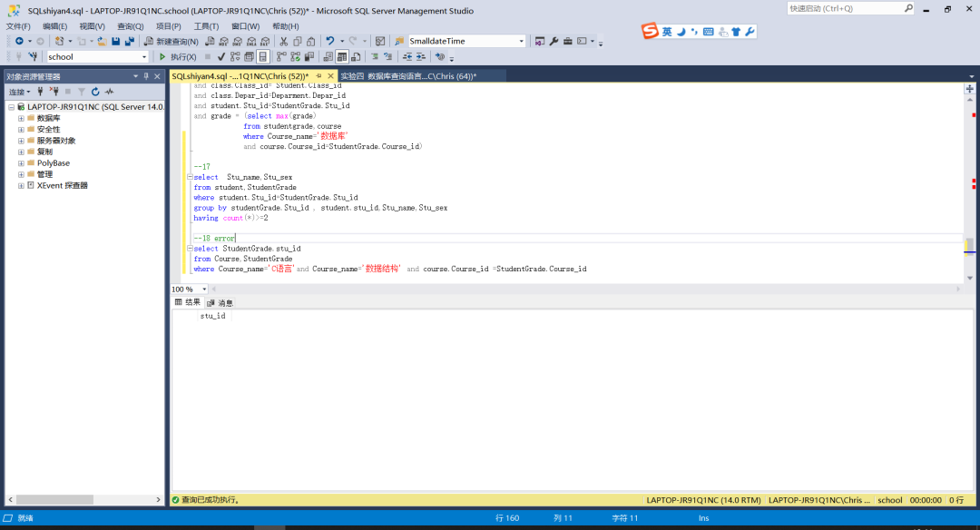
Task: Click the navigate Back toolbar icon
Action: pyautogui.click(x=19, y=41)
